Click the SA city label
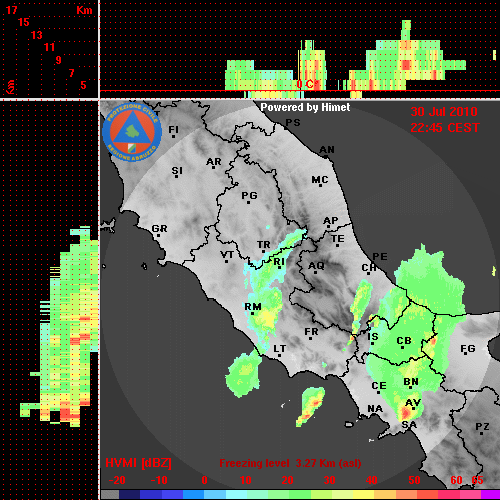 click(x=409, y=425)
